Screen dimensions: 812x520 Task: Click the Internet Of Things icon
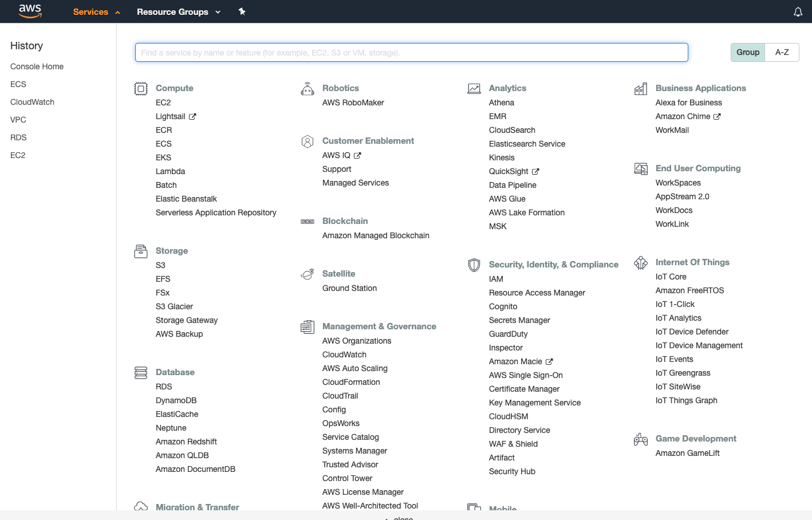(x=641, y=262)
